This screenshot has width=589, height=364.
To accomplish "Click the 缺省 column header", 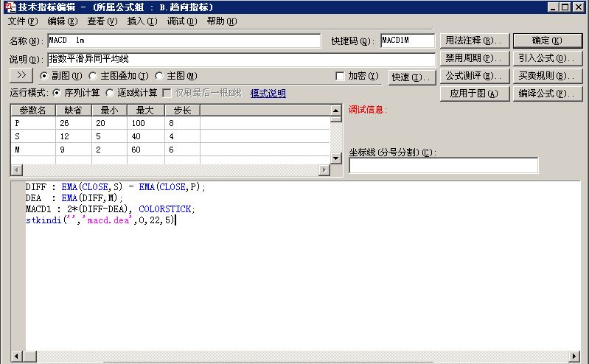I will 73,111.
